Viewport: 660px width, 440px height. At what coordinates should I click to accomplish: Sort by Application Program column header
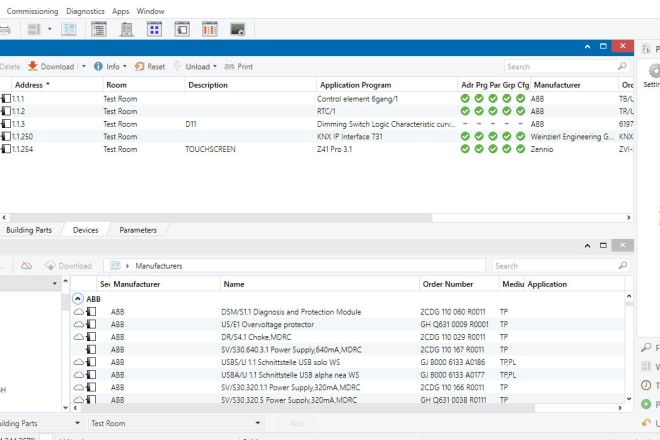tap(355, 85)
